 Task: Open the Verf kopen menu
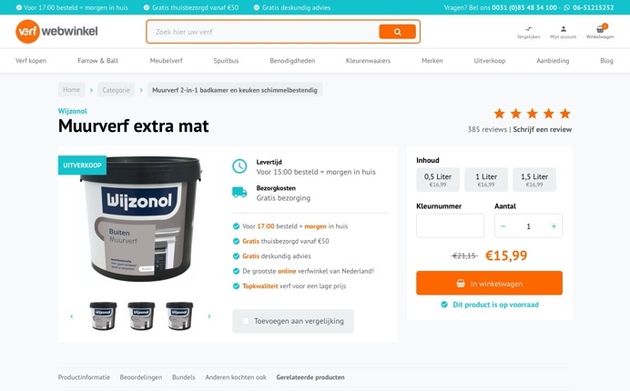click(31, 61)
